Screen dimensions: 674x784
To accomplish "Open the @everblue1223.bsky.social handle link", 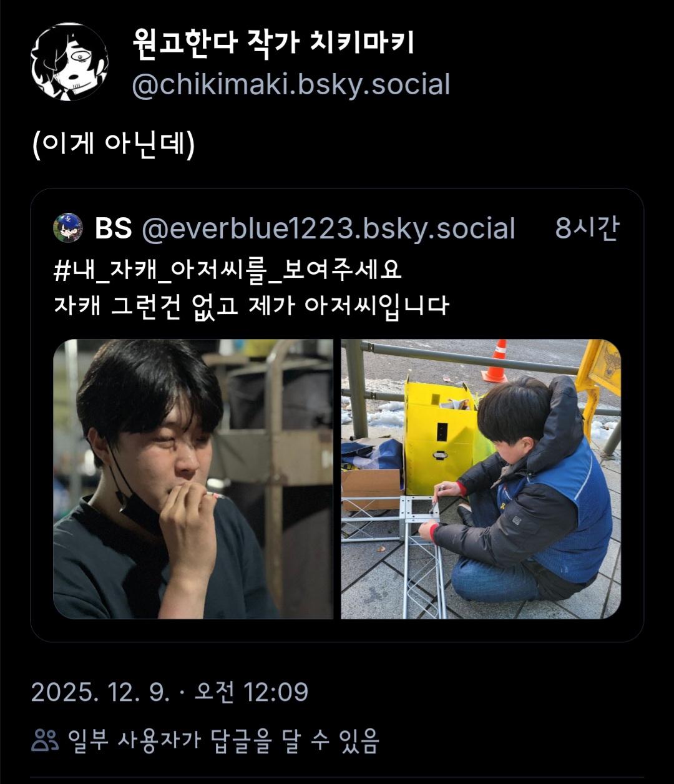I will 328,228.
